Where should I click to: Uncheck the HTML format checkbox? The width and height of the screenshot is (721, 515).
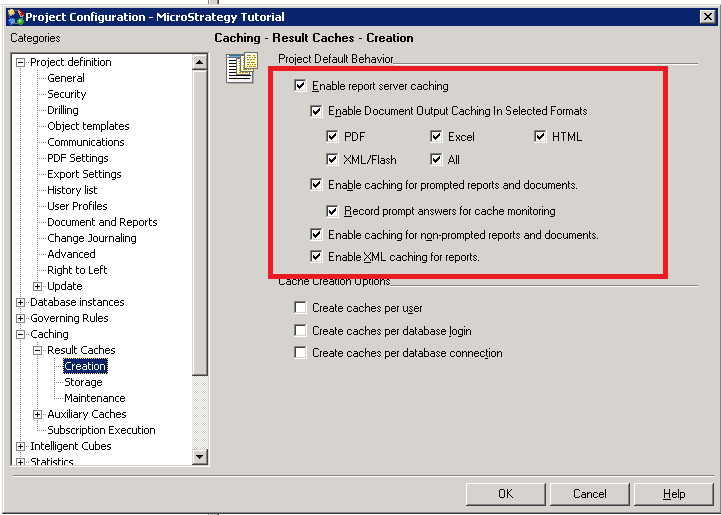coord(540,137)
